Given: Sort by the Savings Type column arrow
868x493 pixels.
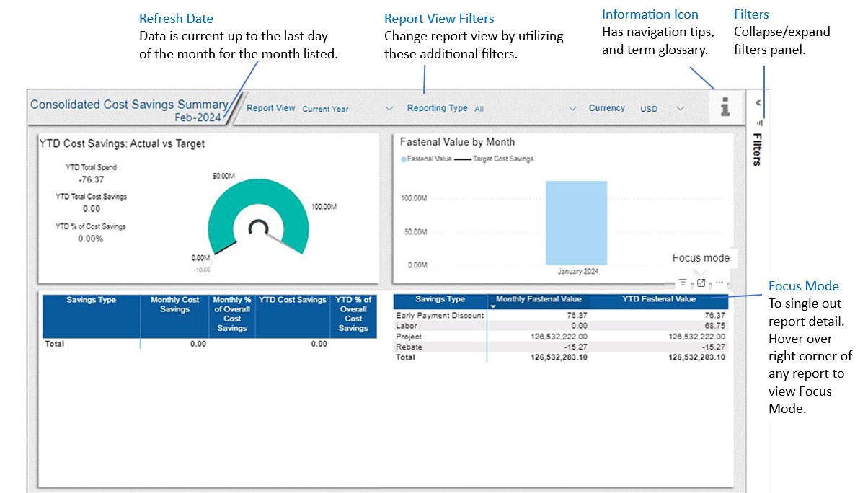Looking at the screenshot, I should coord(492,307).
